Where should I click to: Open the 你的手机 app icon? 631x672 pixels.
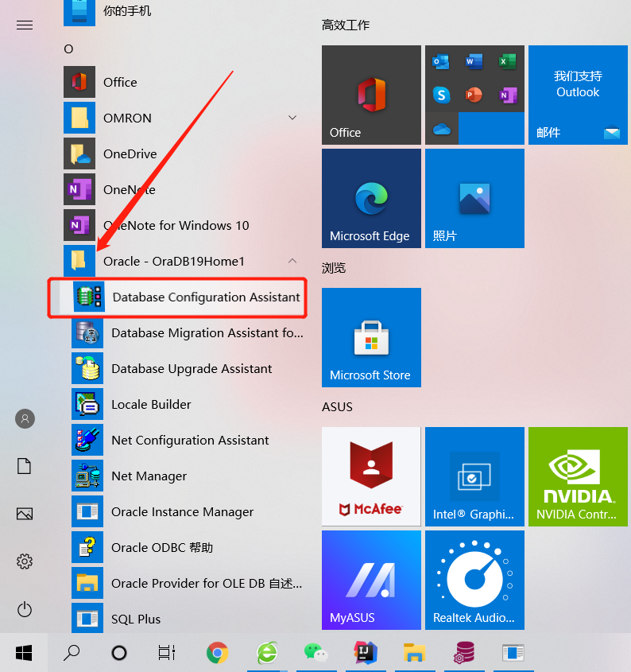point(79,12)
